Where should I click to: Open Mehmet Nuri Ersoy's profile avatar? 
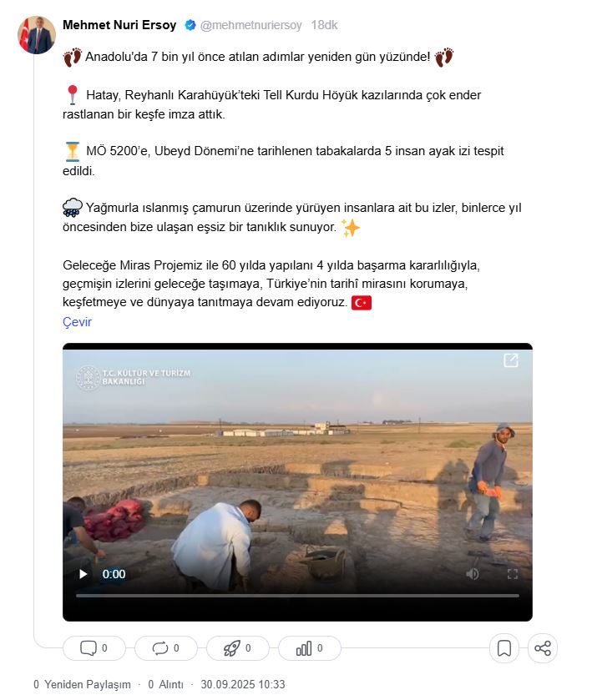point(37,35)
